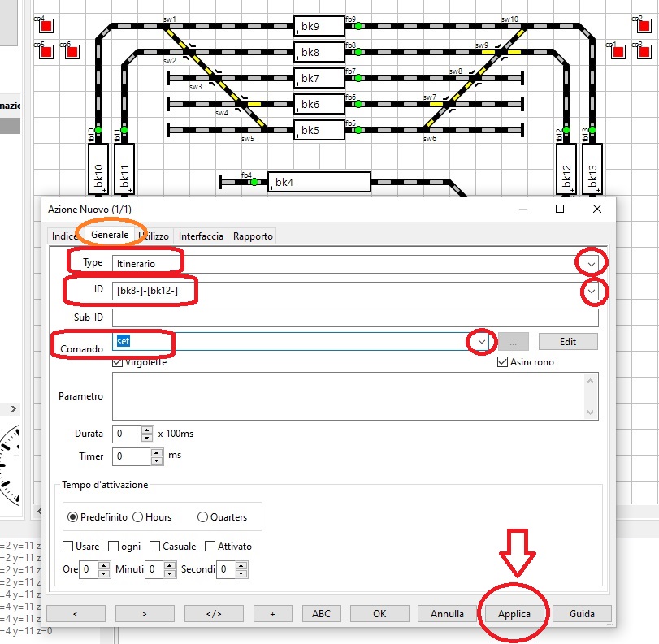Image resolution: width=659 pixels, height=644 pixels.
Task: Click the Edit button next to Comando
Action: click(x=567, y=342)
